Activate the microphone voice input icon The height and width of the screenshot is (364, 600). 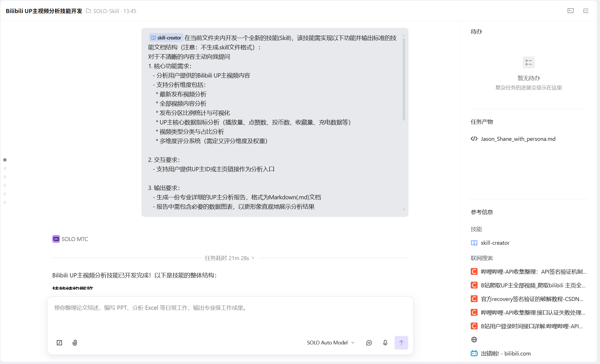point(385,343)
